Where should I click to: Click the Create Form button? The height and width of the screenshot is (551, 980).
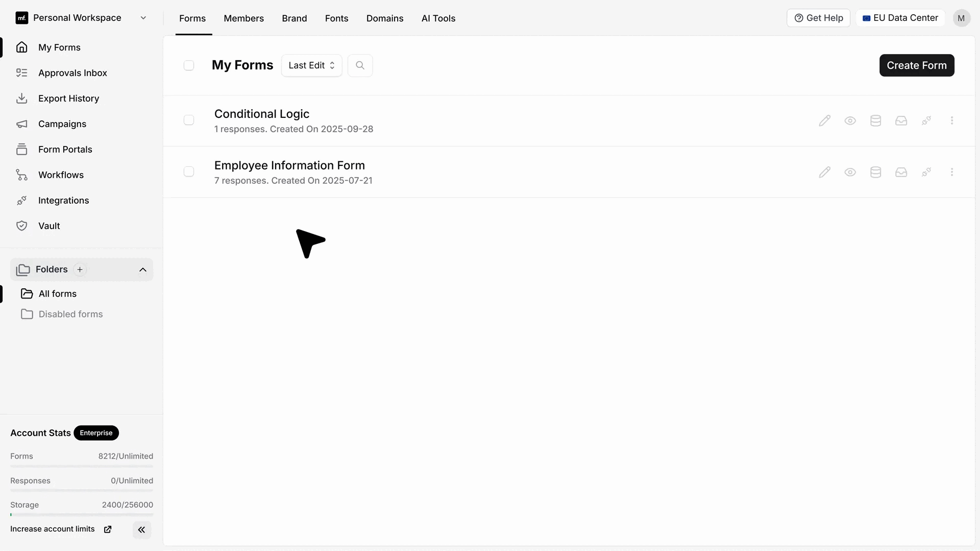[x=917, y=65]
